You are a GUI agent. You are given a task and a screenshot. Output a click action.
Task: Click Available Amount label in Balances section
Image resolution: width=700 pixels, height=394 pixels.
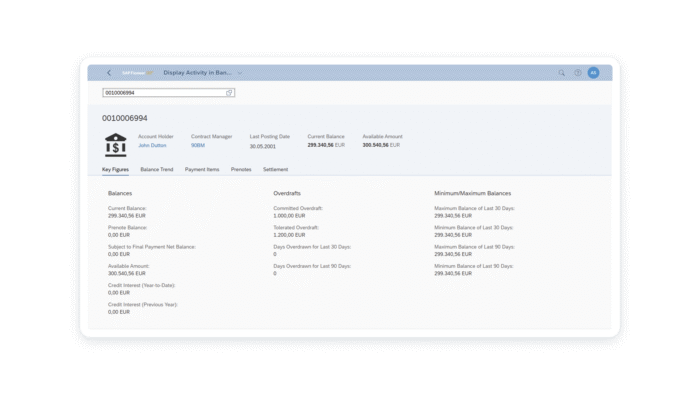click(128, 266)
